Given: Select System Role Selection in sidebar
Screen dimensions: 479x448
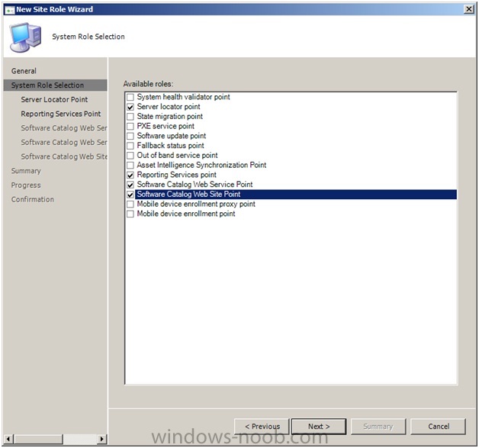Looking at the screenshot, I should (x=55, y=85).
